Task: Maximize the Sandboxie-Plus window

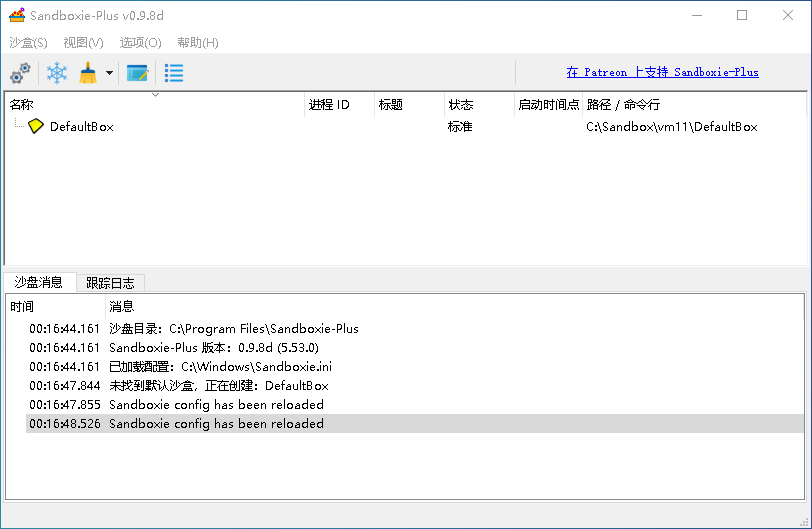Action: 742,16
